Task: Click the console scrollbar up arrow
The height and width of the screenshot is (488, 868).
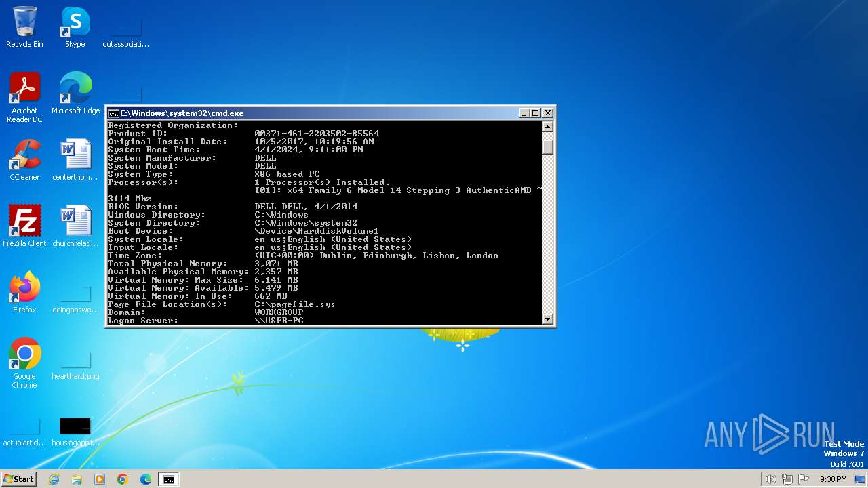Action: pos(548,126)
